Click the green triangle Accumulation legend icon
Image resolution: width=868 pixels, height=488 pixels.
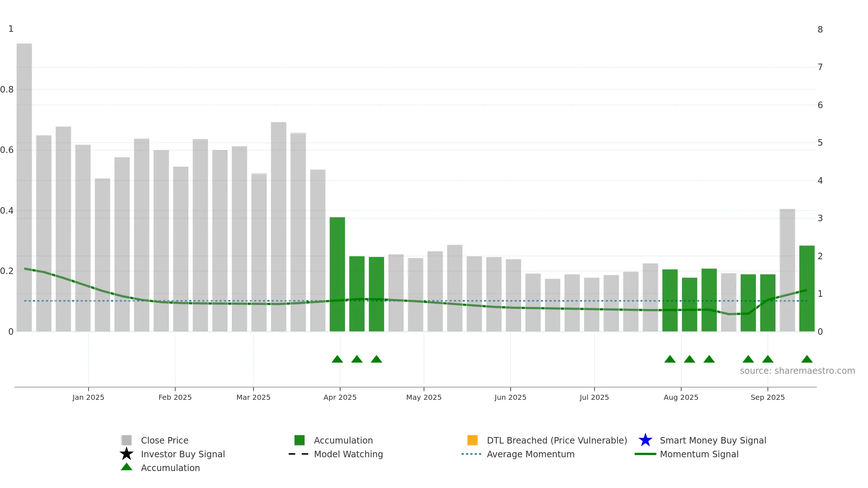(x=127, y=467)
